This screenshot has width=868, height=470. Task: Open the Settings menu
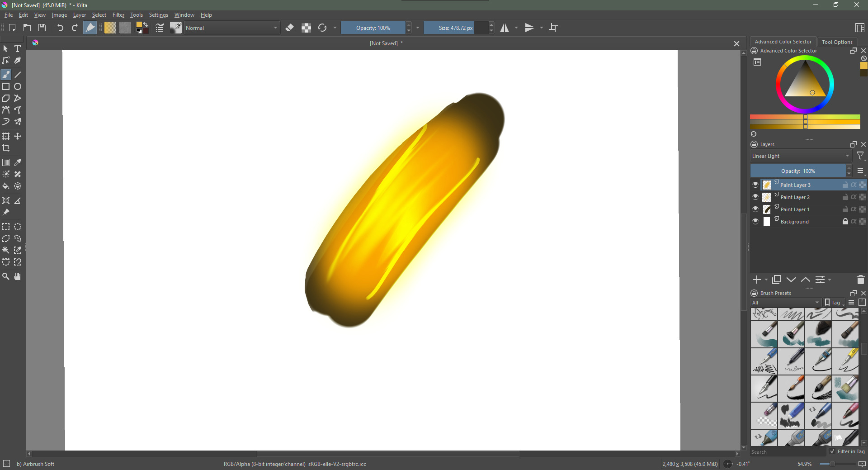click(x=159, y=15)
